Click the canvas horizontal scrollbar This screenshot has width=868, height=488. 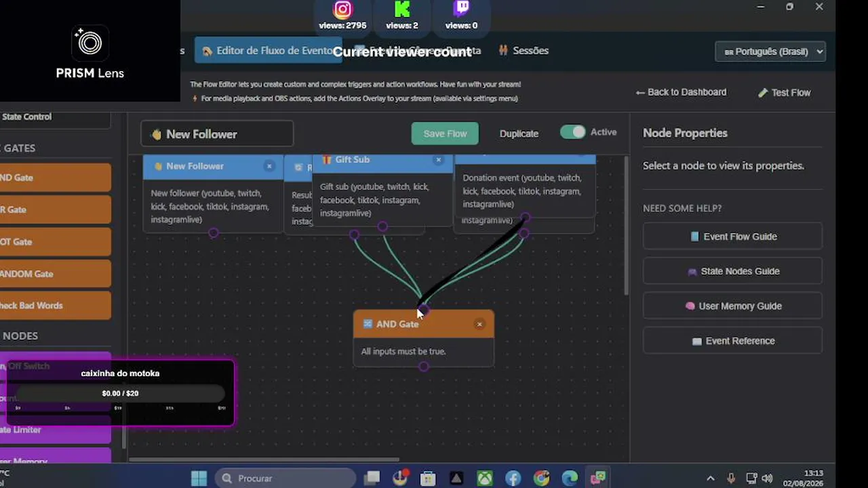pos(264,459)
